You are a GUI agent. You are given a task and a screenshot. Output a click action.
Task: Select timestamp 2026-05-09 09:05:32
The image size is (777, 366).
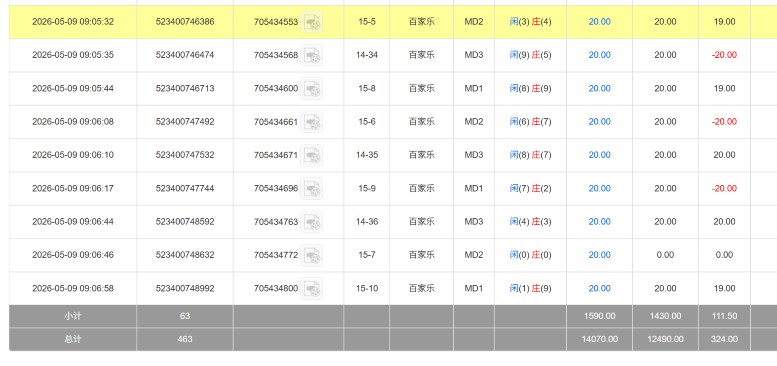coord(73,22)
